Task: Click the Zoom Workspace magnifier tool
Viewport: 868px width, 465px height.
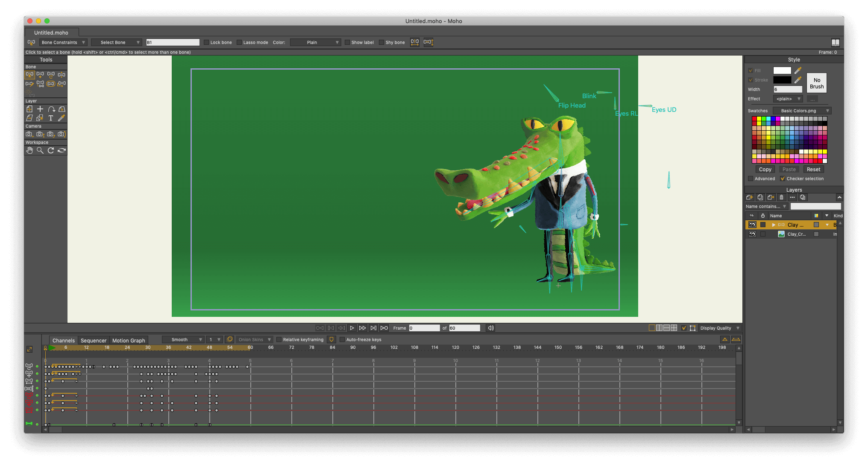Action: point(40,150)
